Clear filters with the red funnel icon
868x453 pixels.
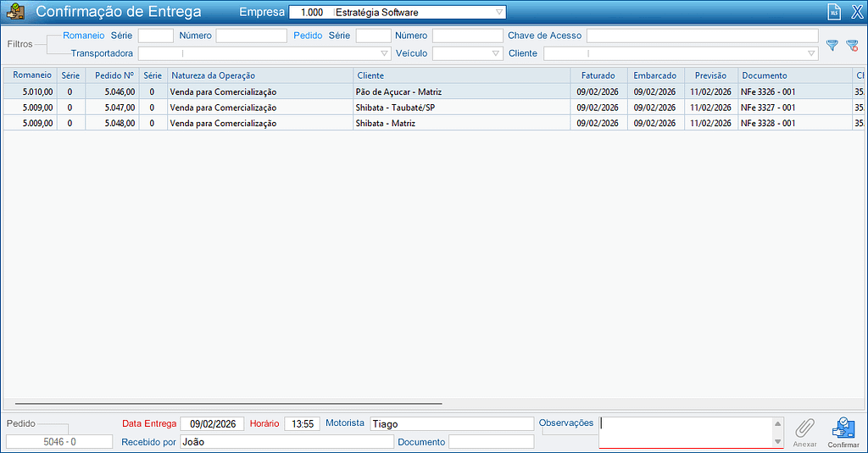pos(853,46)
